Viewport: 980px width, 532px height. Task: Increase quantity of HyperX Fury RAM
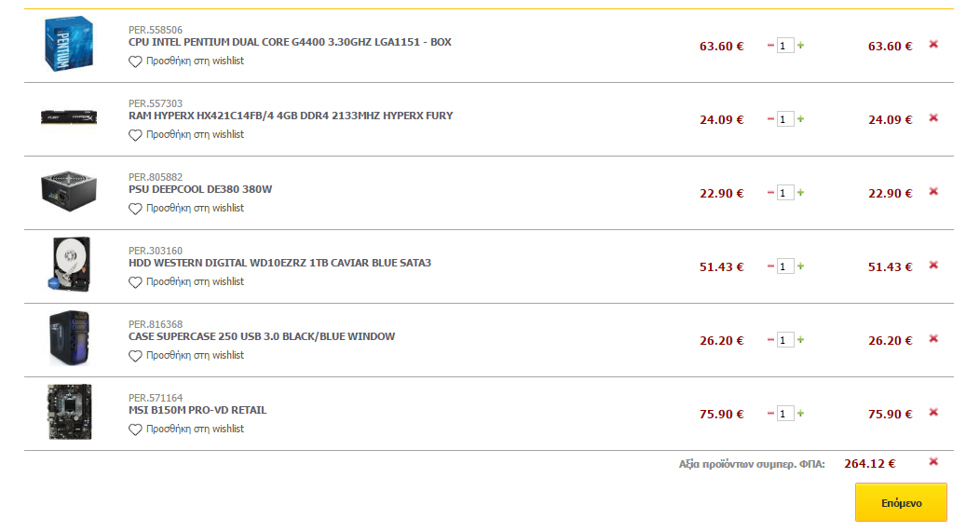[800, 118]
